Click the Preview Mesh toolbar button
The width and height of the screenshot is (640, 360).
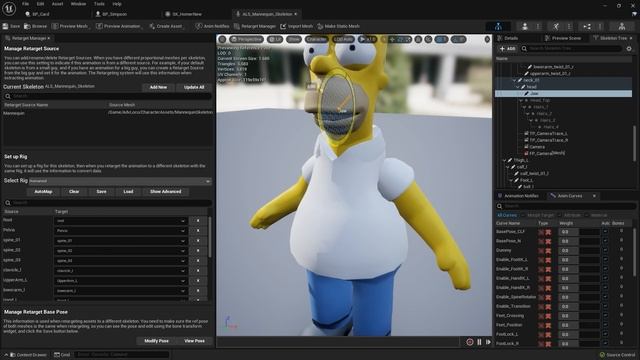[71, 26]
